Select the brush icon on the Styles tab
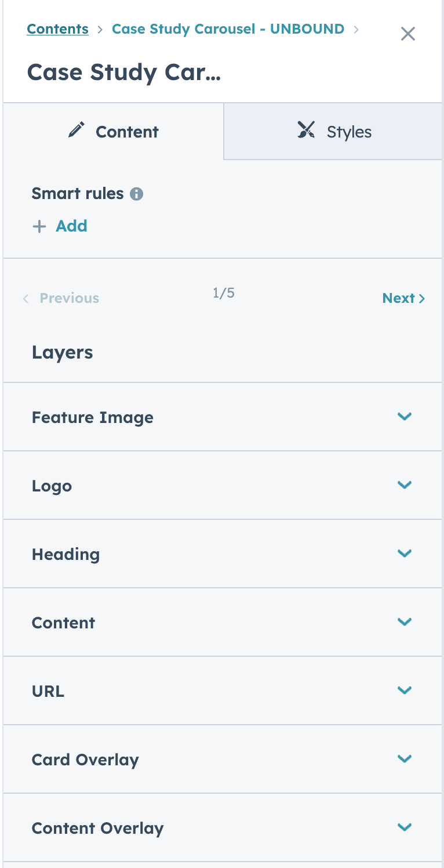The height and width of the screenshot is (868, 444). (x=307, y=130)
